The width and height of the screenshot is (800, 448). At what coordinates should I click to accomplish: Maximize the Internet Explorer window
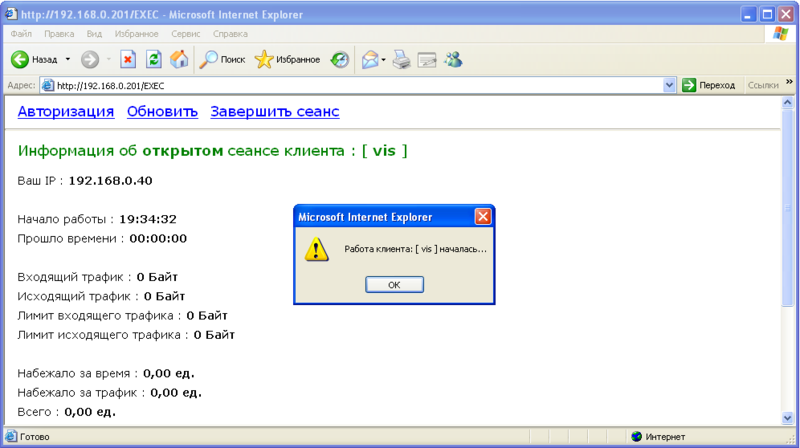tap(767, 14)
